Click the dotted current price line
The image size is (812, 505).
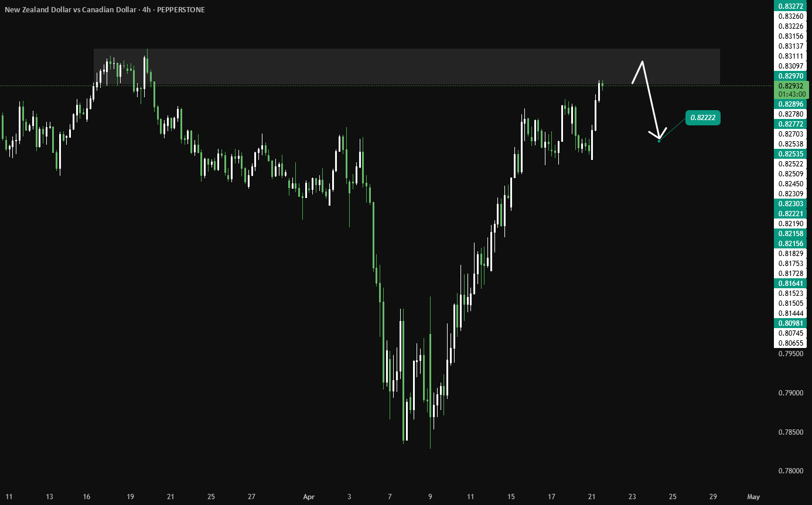[387, 86]
